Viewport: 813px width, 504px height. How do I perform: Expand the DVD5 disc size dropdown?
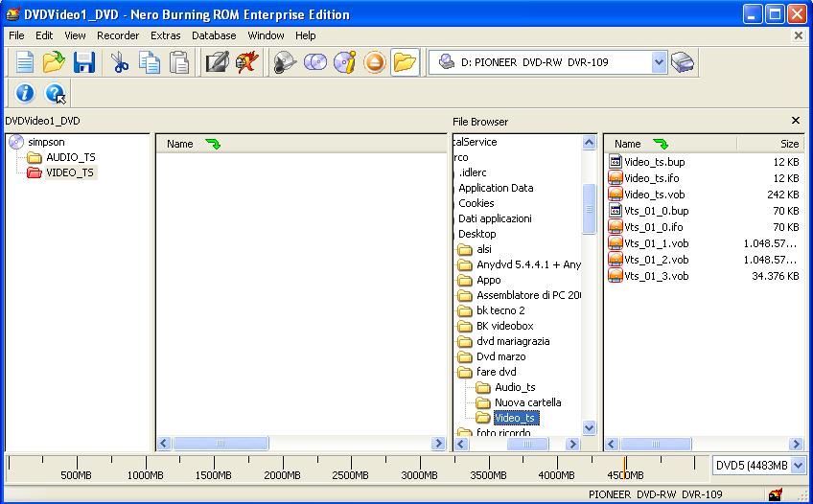pos(798,465)
